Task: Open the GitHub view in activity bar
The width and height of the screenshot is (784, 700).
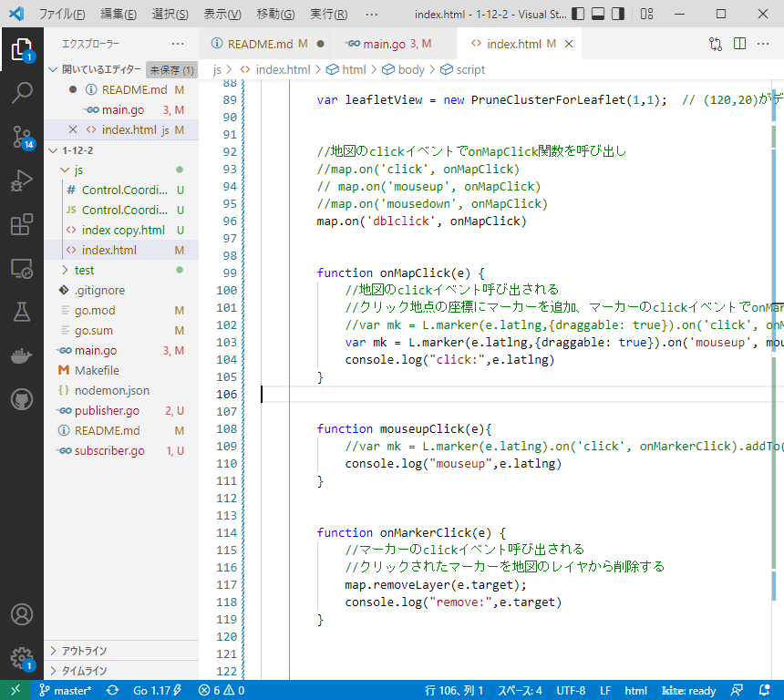Action: [x=22, y=399]
